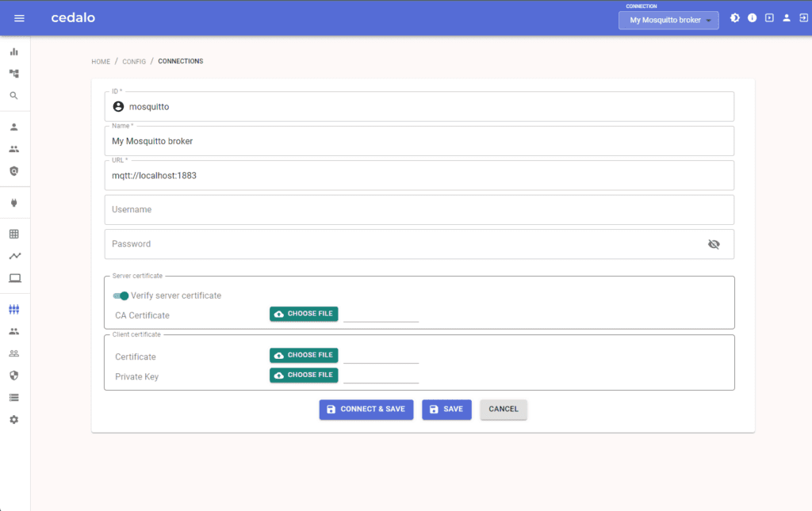The width and height of the screenshot is (812, 511).
Task: Open the tutorial videos icon
Action: tap(769, 17)
